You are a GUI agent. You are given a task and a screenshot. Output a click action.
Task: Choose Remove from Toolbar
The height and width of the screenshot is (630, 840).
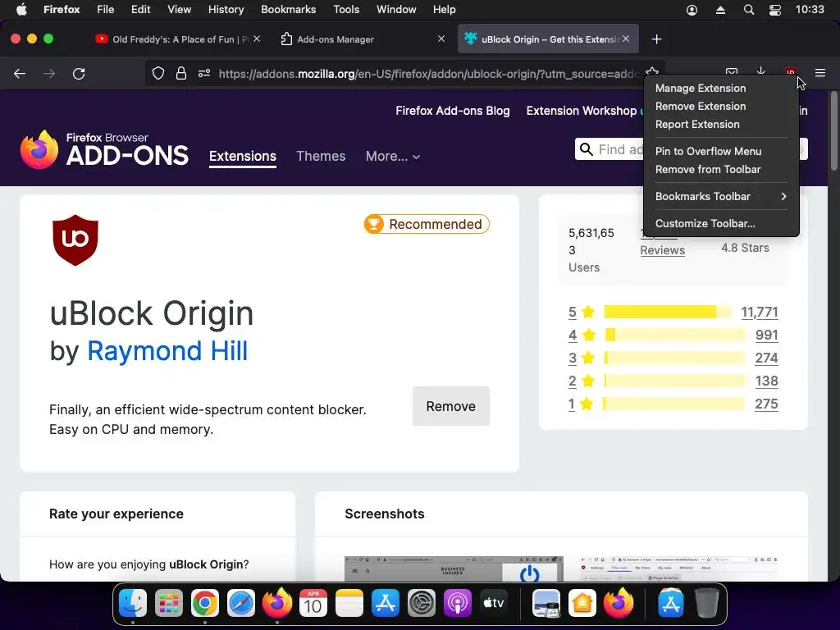(x=708, y=169)
